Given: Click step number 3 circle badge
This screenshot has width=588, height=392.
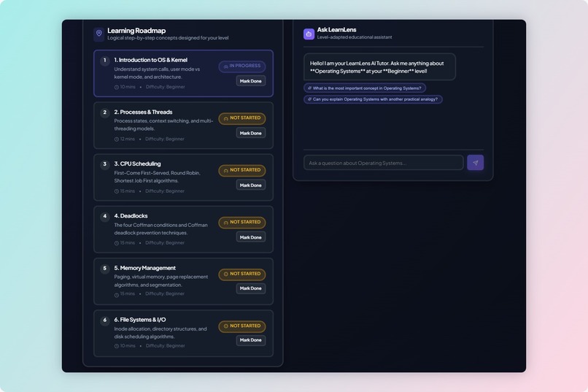Looking at the screenshot, I should pos(104,164).
